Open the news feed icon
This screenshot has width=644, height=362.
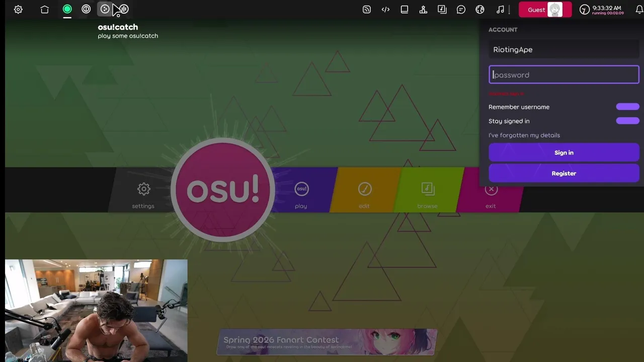367,10
